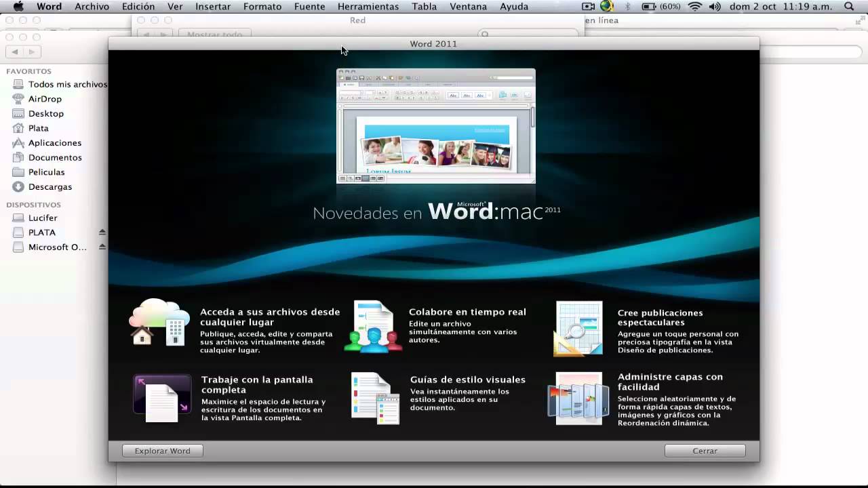Open the Fuente menu
This screenshot has width=868, height=488.
pos(309,6)
